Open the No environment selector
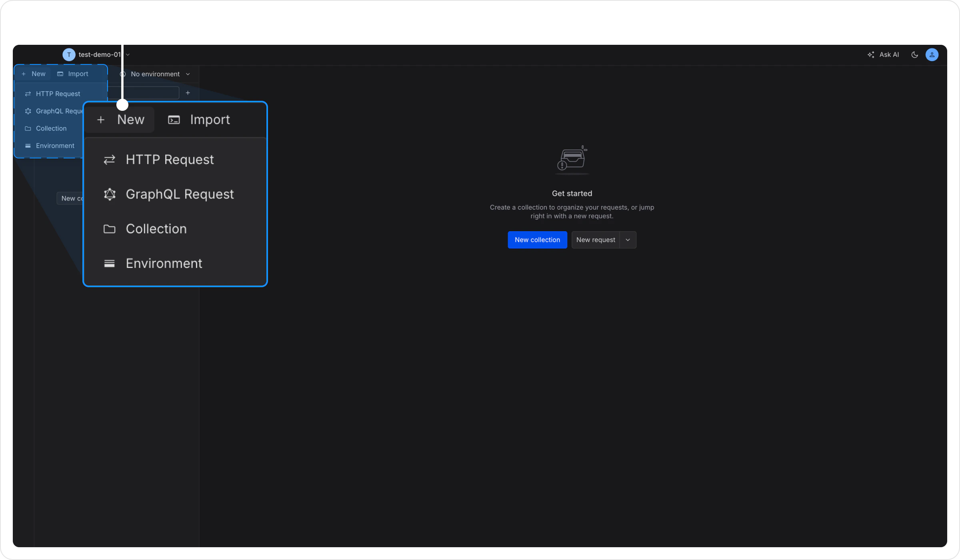 click(155, 74)
